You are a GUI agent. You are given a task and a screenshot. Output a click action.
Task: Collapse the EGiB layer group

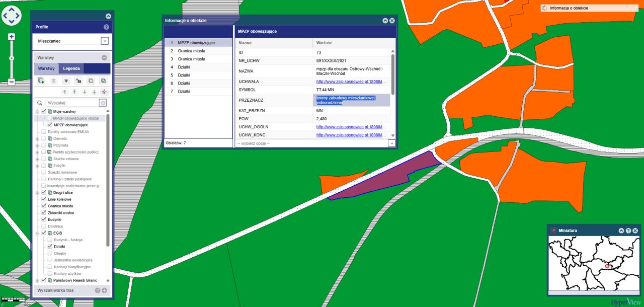click(37, 233)
